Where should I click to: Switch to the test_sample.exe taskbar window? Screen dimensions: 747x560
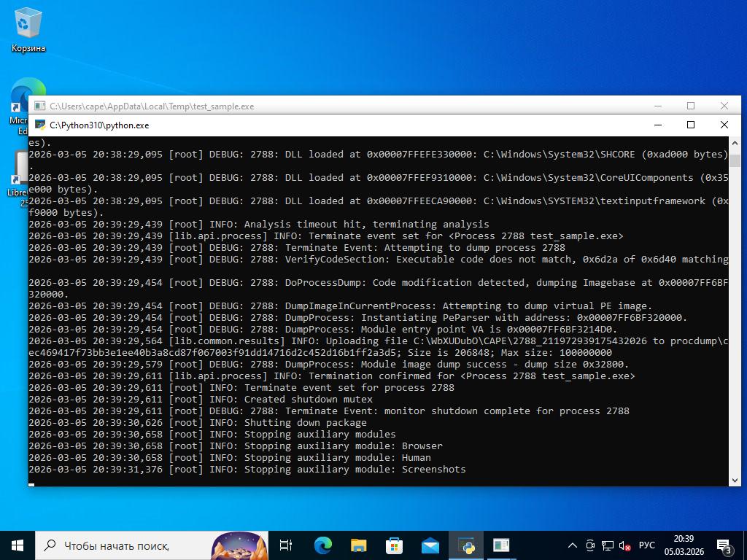501,545
